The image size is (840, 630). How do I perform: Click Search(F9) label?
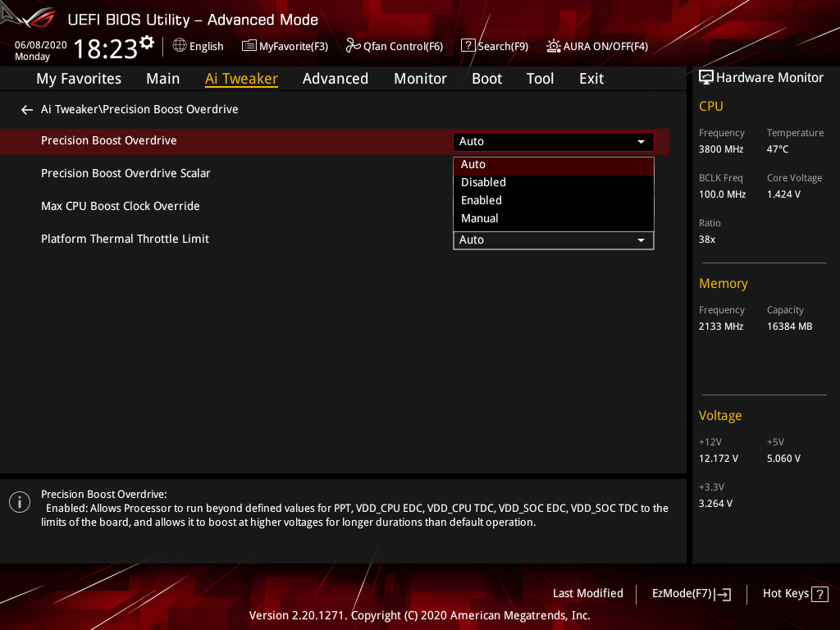point(503,47)
